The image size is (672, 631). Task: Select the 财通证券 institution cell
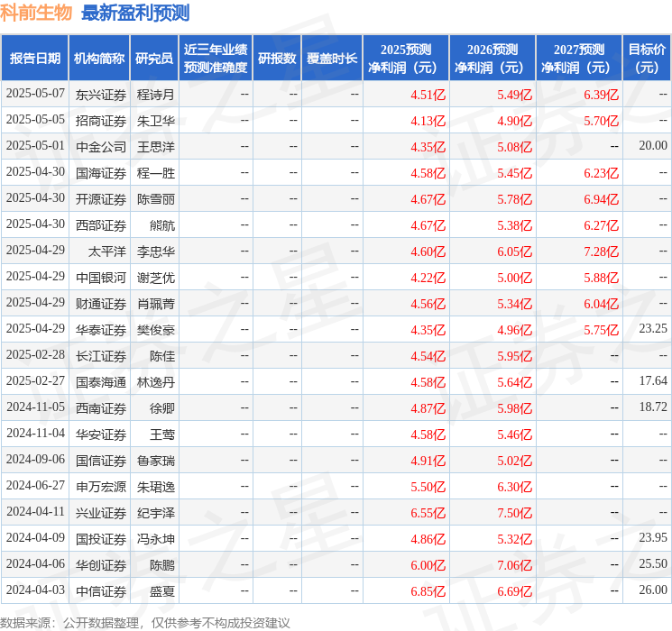[x=101, y=304]
